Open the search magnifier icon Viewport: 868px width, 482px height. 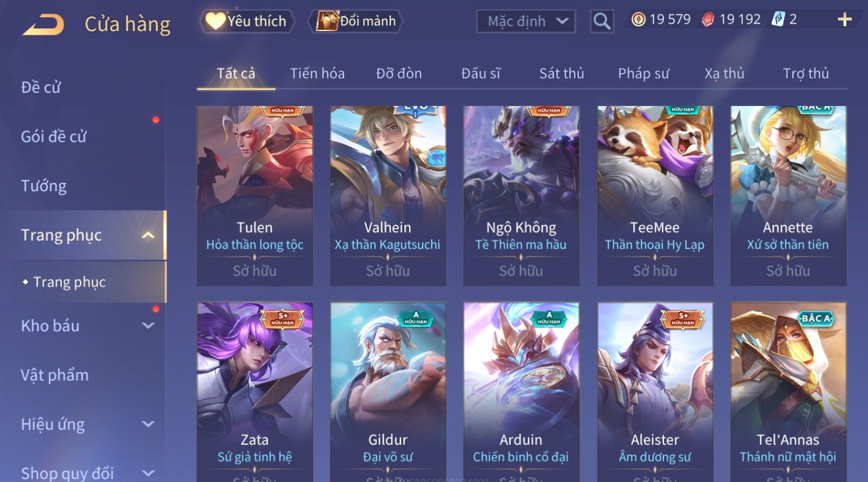(x=602, y=21)
